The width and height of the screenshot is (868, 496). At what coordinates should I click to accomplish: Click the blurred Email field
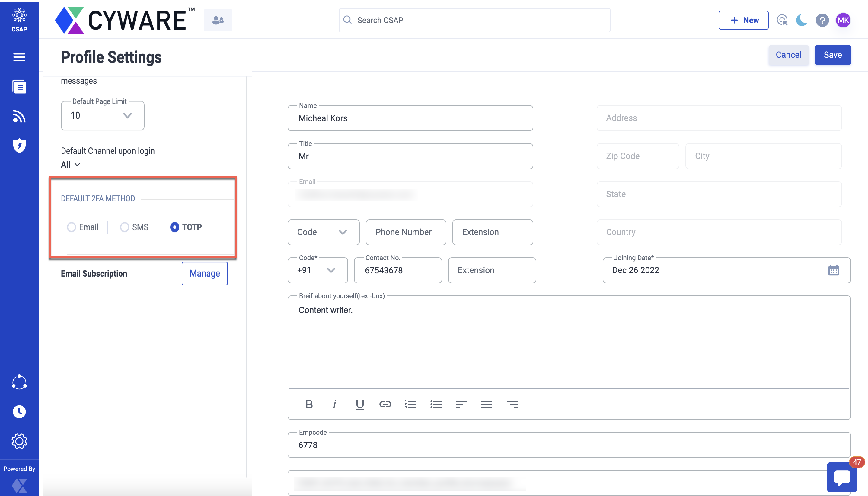(410, 194)
